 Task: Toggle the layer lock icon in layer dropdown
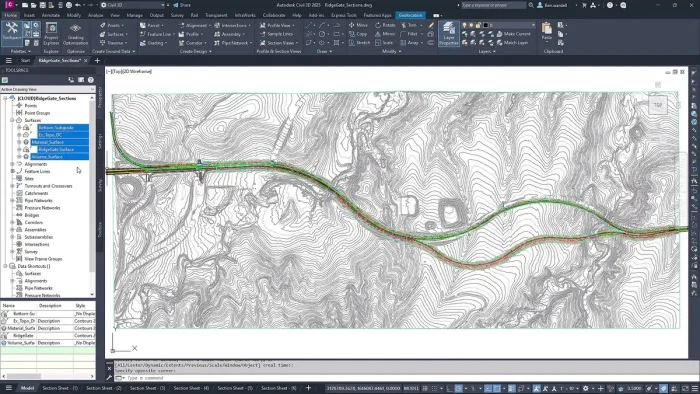tap(478, 25)
